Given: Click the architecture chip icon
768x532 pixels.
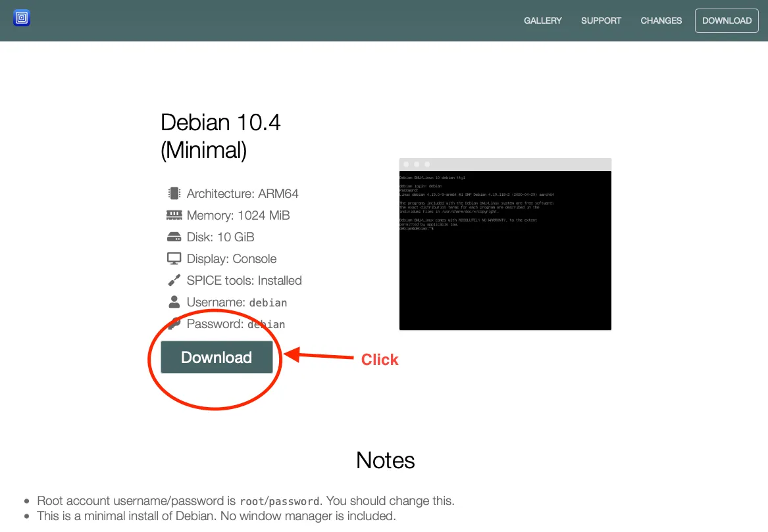Looking at the screenshot, I should pyautogui.click(x=174, y=193).
